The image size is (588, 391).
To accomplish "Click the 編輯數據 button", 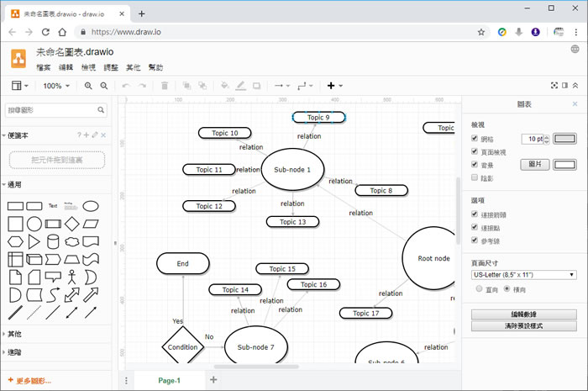I will [x=523, y=314].
